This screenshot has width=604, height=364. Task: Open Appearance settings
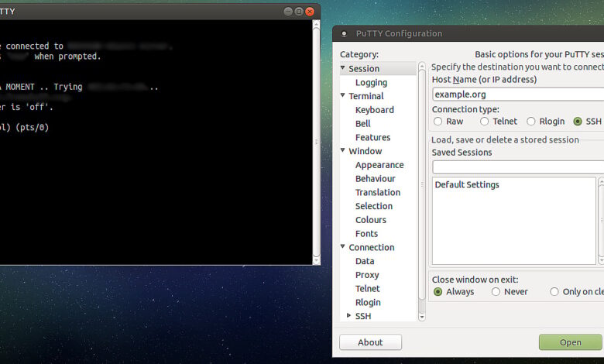[379, 165]
